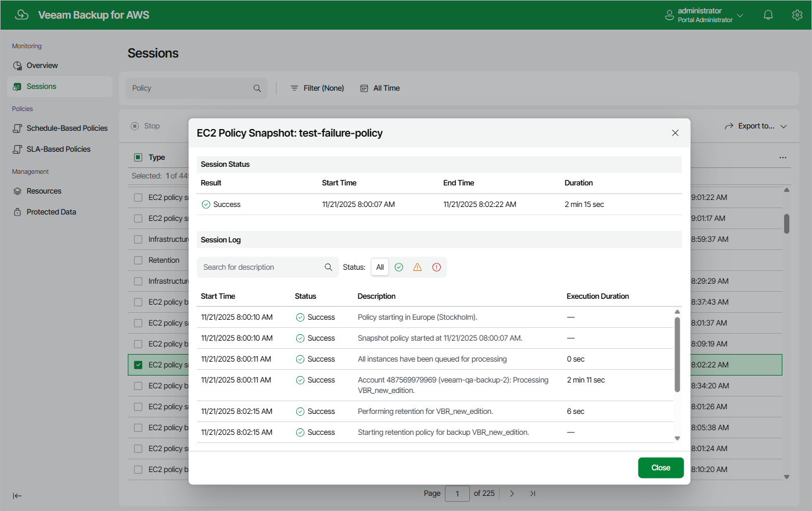Click the session log search magnifier icon
Screen dimensions: 812x511
[x=328, y=267]
